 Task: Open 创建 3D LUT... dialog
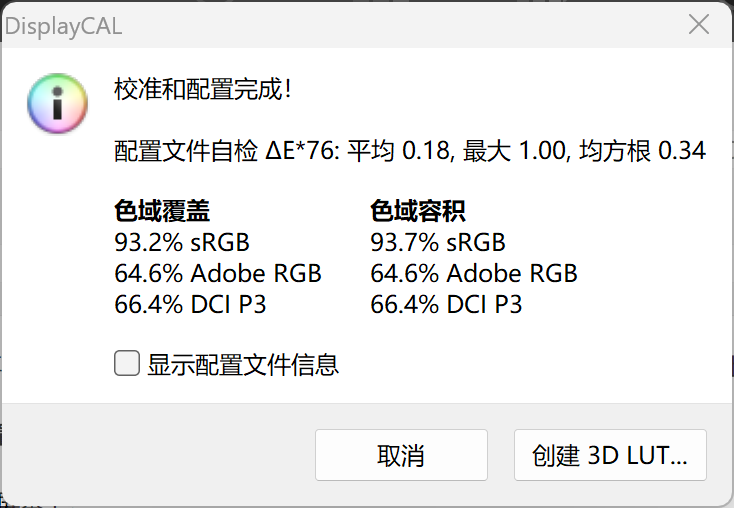(610, 456)
